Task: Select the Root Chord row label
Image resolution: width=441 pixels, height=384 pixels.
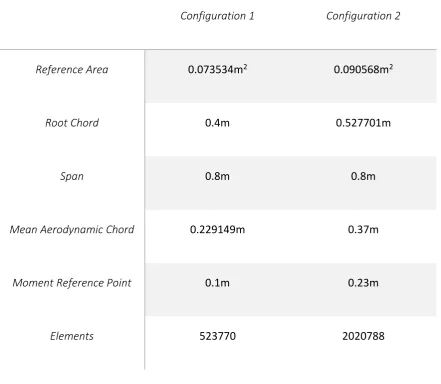Action: tap(72, 123)
